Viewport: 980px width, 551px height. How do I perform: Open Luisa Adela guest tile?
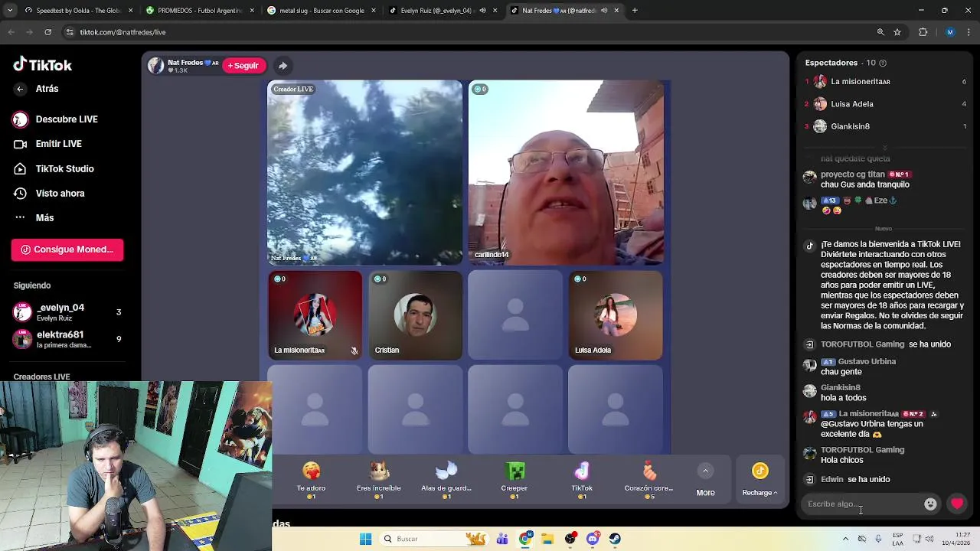(616, 315)
